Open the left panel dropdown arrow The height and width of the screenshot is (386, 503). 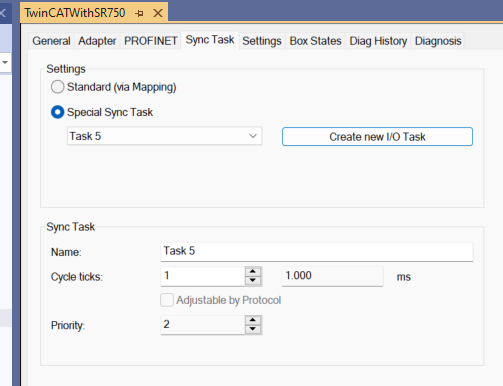coord(5,62)
